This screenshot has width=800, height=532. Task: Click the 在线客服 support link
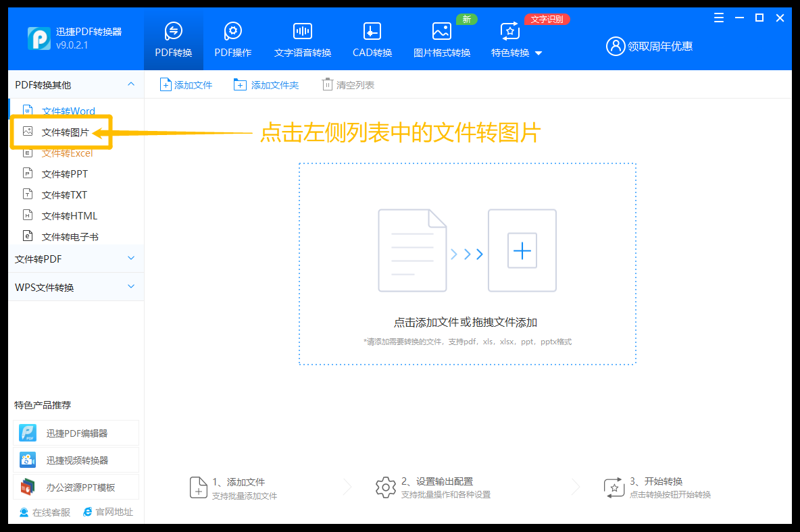coord(45,512)
